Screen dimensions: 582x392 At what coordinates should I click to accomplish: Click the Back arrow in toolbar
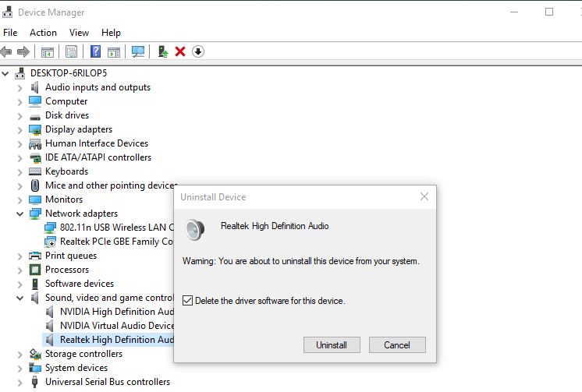click(7, 51)
